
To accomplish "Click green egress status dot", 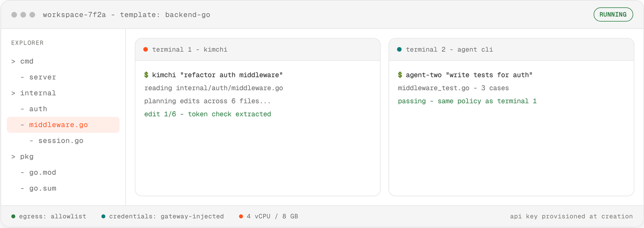I will [x=13, y=216].
